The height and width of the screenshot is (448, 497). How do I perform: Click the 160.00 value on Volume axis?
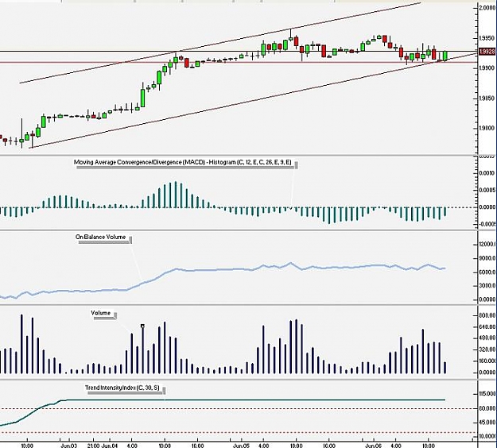coord(487,361)
